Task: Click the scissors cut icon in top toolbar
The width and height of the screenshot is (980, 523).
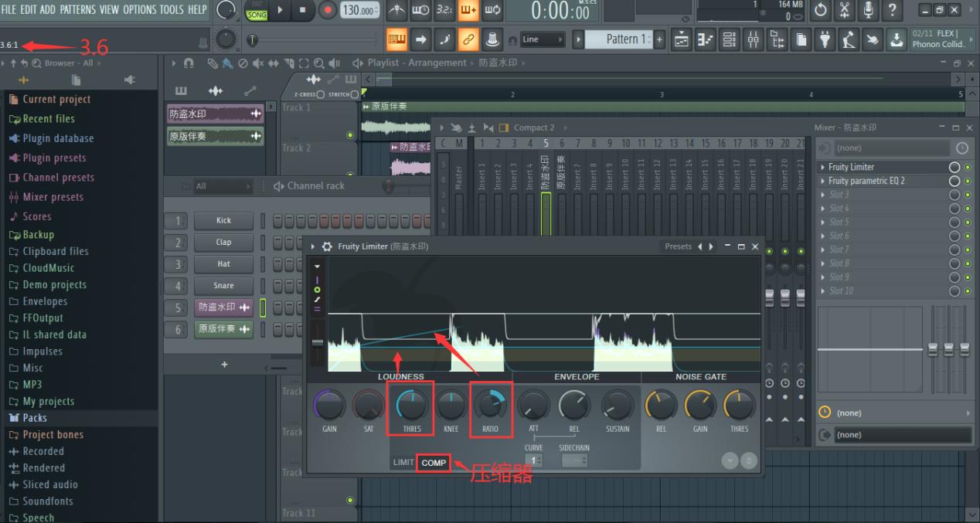Action: click(x=843, y=11)
